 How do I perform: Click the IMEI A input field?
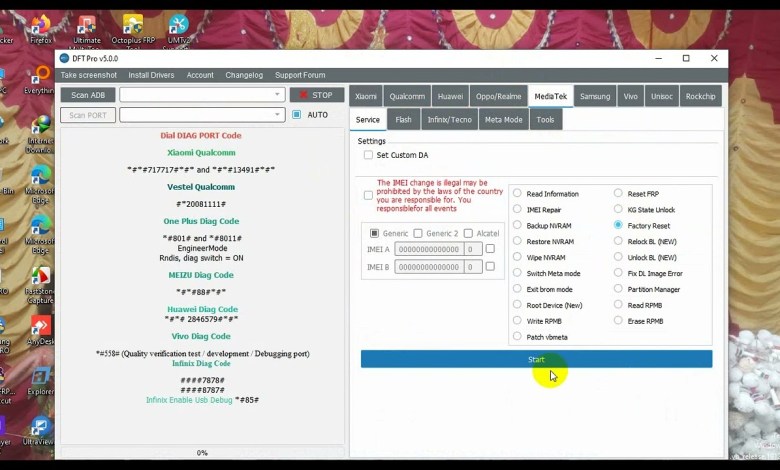pyautogui.click(x=428, y=249)
